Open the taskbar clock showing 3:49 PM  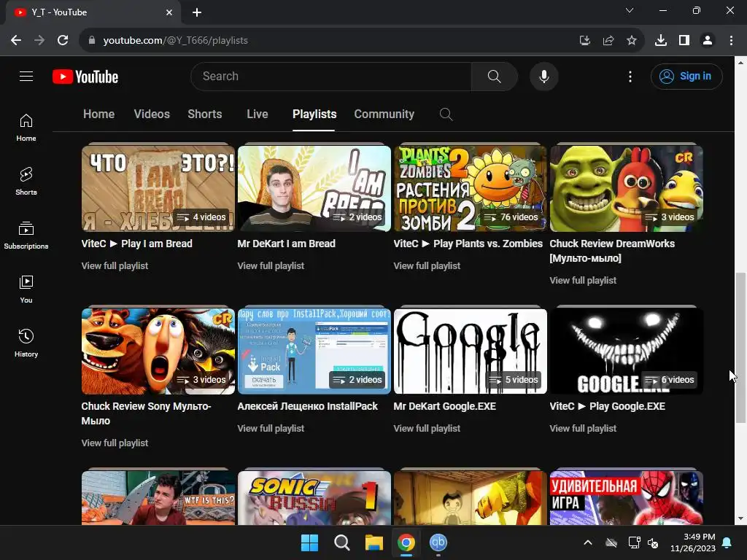point(693,542)
